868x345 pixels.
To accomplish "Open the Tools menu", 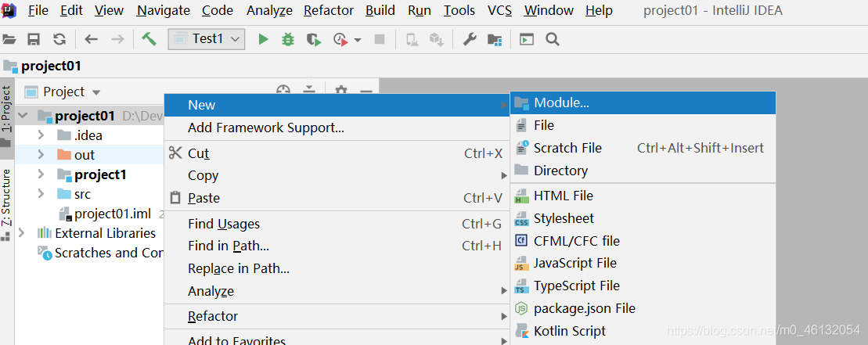I will (x=459, y=10).
